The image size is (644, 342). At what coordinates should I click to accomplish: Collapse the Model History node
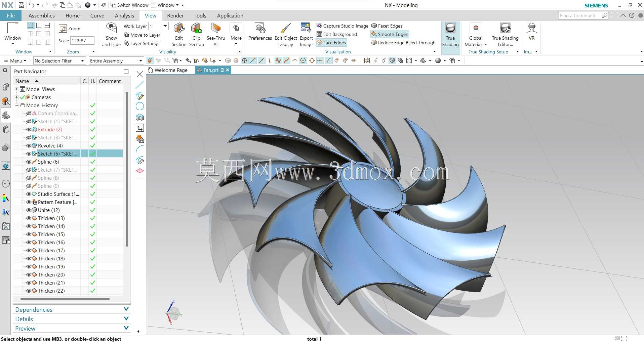tap(16, 105)
